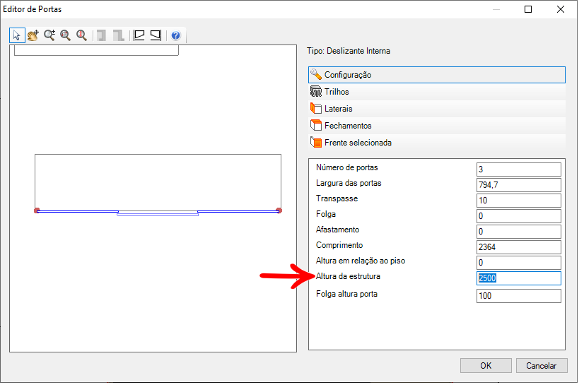Open the Laterais section

(436, 109)
